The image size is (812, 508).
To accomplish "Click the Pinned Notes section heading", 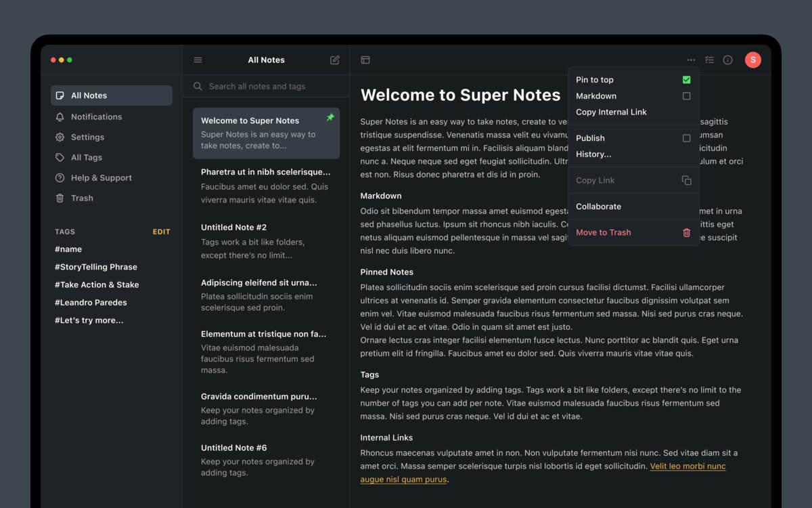I will [x=387, y=272].
